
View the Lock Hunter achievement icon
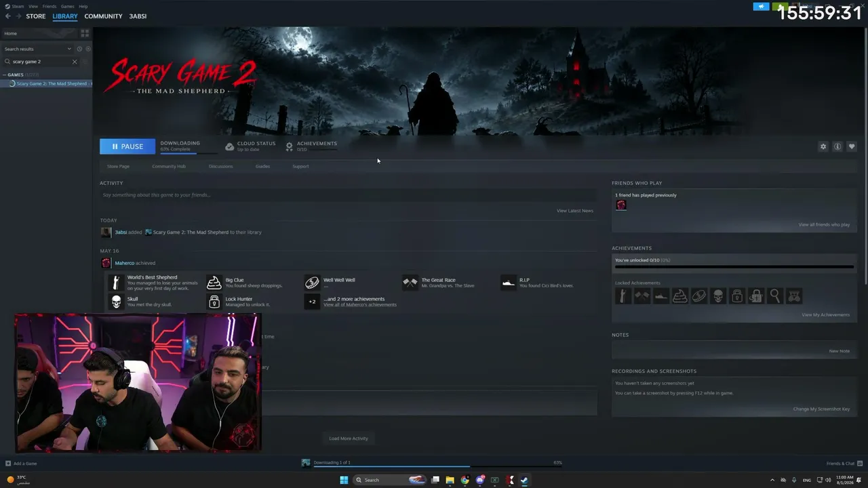tap(214, 302)
